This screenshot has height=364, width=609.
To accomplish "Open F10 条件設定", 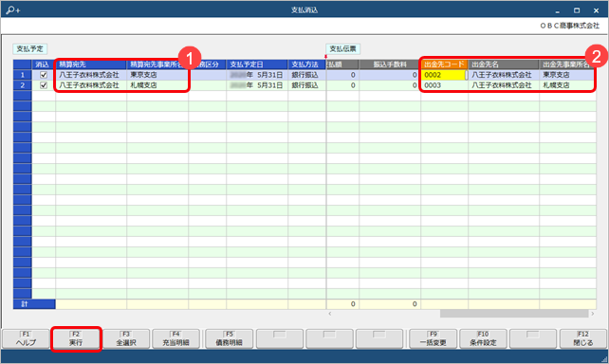I will click(x=483, y=338).
